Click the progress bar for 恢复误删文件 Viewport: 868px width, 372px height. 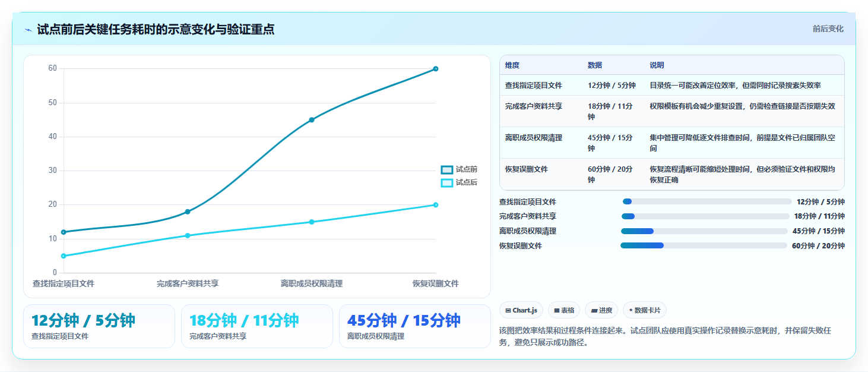704,245
